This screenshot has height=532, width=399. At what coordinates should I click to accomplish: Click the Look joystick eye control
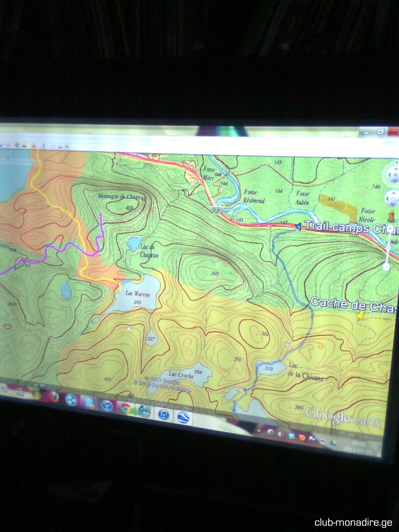392,174
